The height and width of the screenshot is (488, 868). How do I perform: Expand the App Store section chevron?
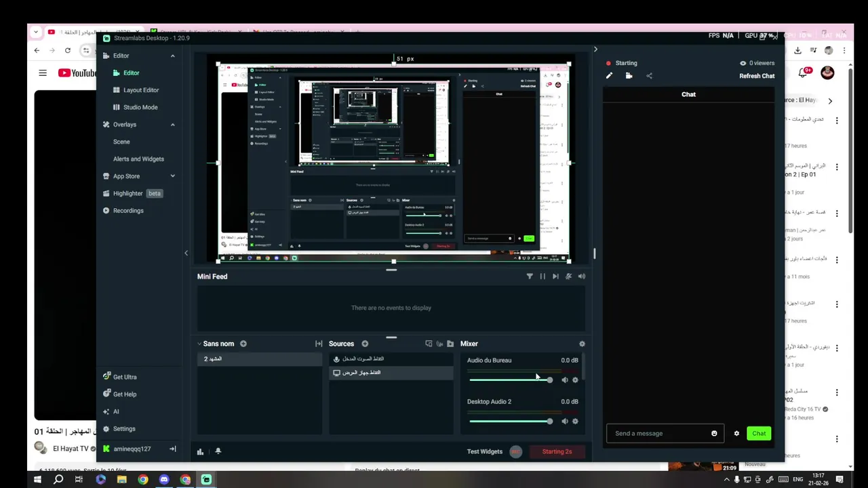[x=172, y=176]
